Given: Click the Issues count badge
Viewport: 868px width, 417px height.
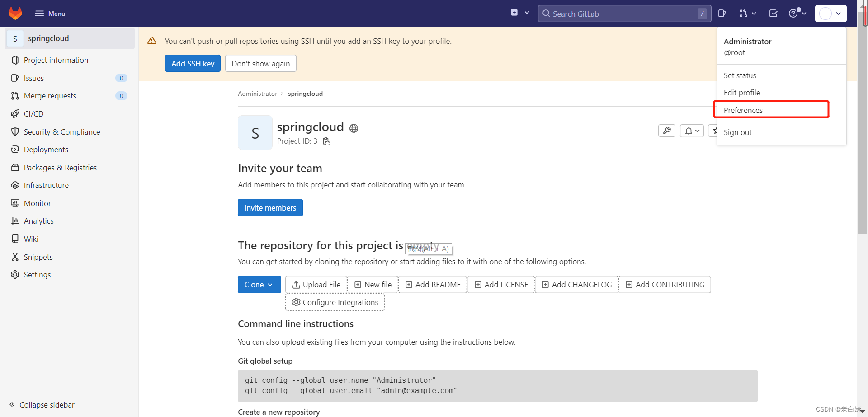Looking at the screenshot, I should 121,78.
